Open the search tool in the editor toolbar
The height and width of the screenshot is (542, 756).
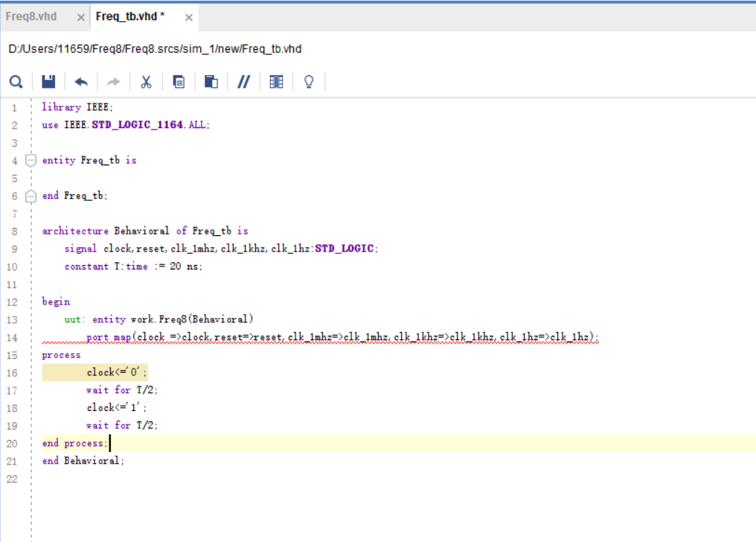pyautogui.click(x=16, y=82)
